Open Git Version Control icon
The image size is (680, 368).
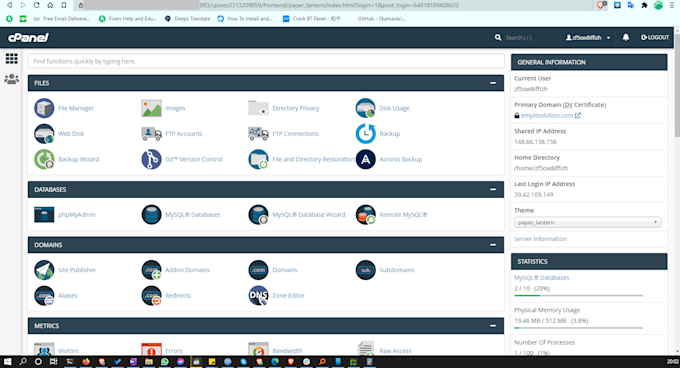(x=151, y=159)
